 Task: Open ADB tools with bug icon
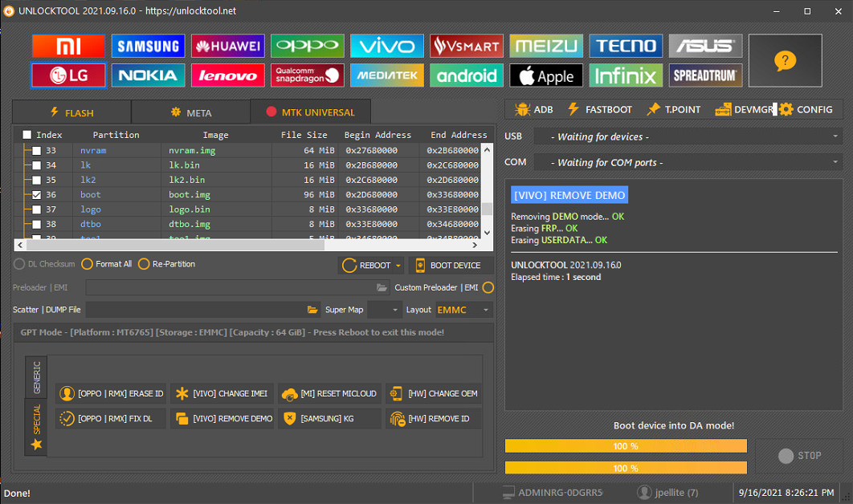[533, 109]
